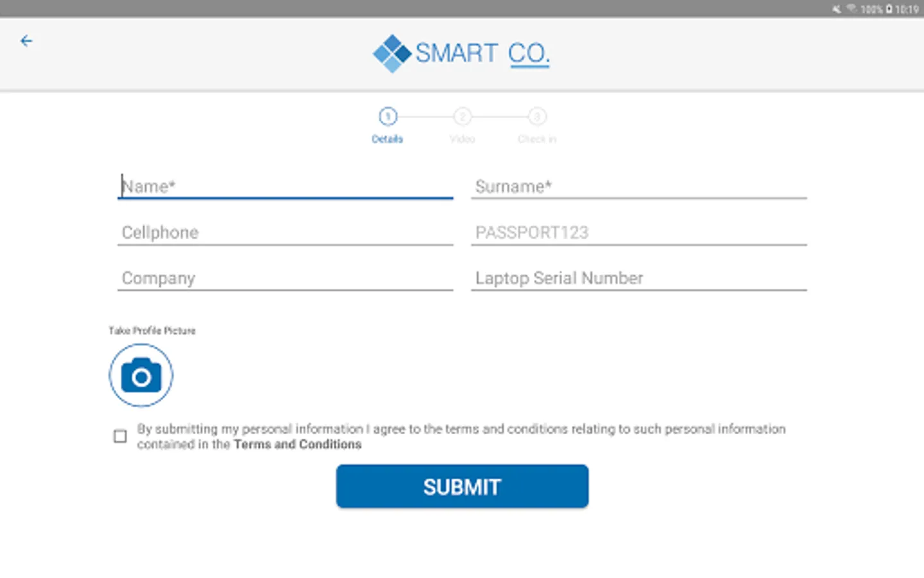Click the Company input field
The width and height of the screenshot is (924, 578).
(x=285, y=278)
